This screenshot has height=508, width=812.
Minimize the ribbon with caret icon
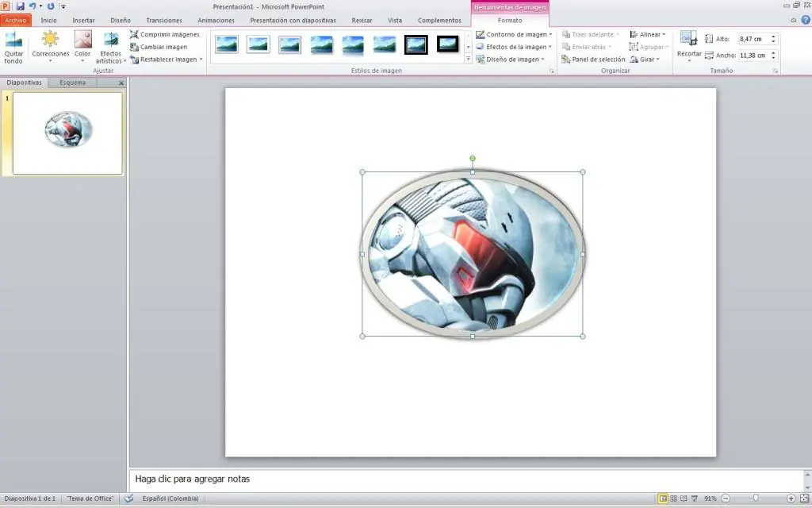(793, 20)
